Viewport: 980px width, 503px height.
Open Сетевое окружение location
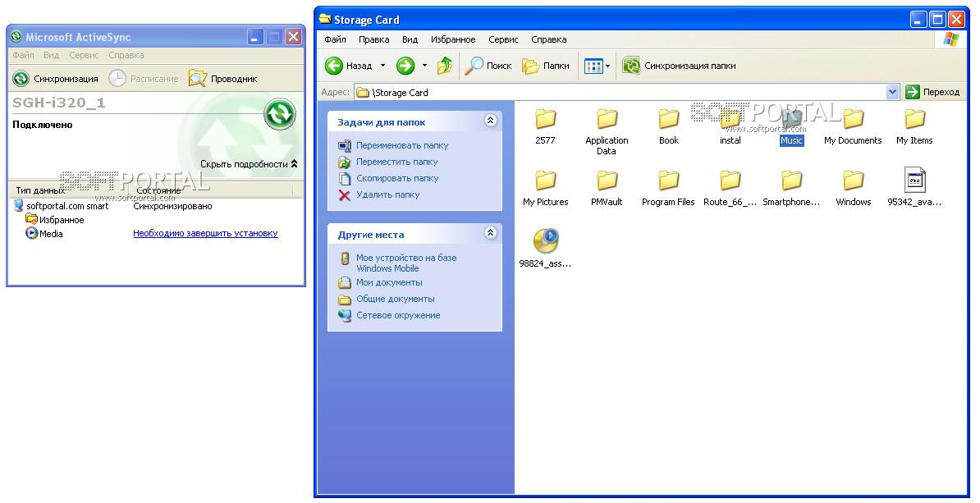[x=398, y=315]
